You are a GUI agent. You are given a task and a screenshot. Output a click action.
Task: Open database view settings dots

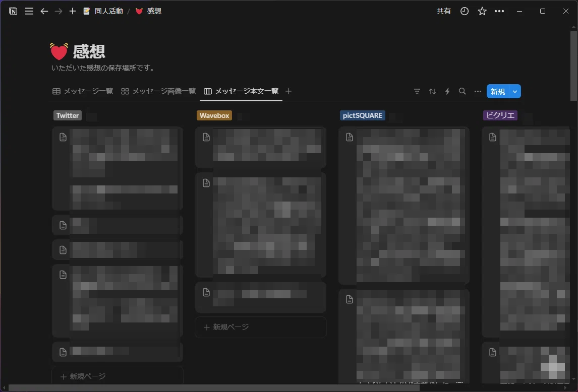tap(478, 91)
